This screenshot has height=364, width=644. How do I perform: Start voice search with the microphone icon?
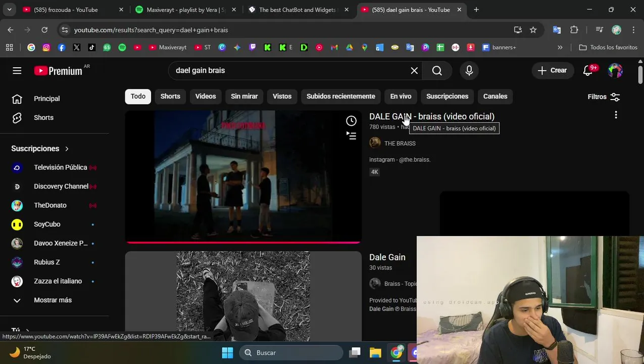[x=469, y=71]
